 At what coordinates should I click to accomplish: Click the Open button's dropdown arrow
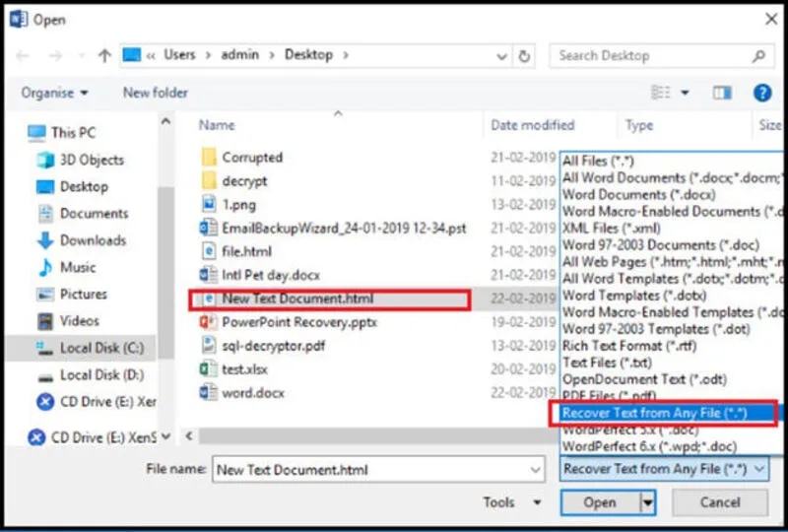point(647,502)
